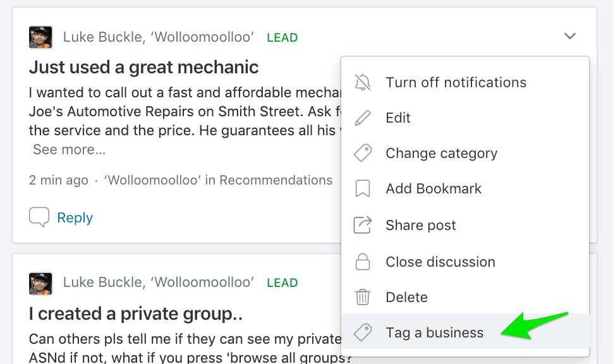Click the padlock Close discussion icon
The height and width of the screenshot is (364, 613).
coord(362,262)
